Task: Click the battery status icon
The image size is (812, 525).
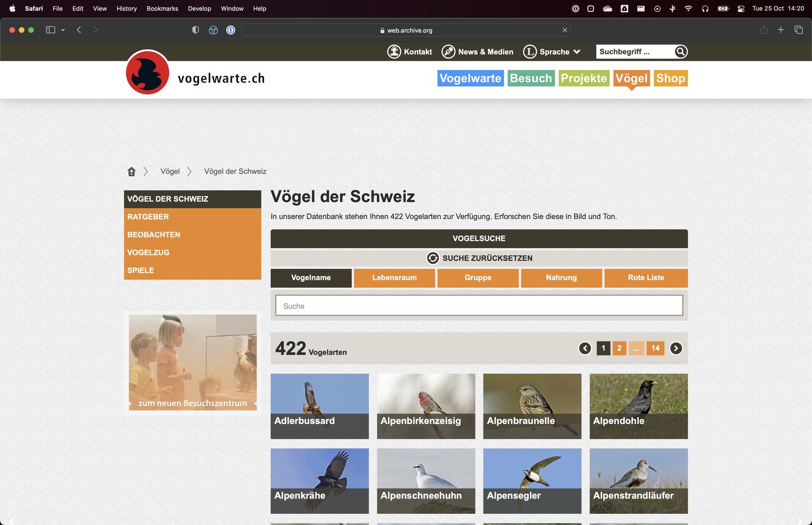Action: pos(723,9)
